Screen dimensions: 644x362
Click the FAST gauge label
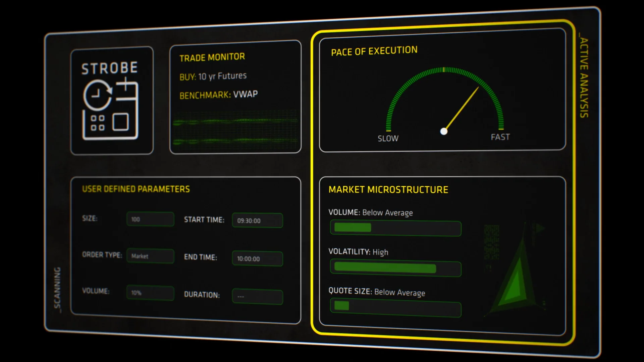coord(500,137)
